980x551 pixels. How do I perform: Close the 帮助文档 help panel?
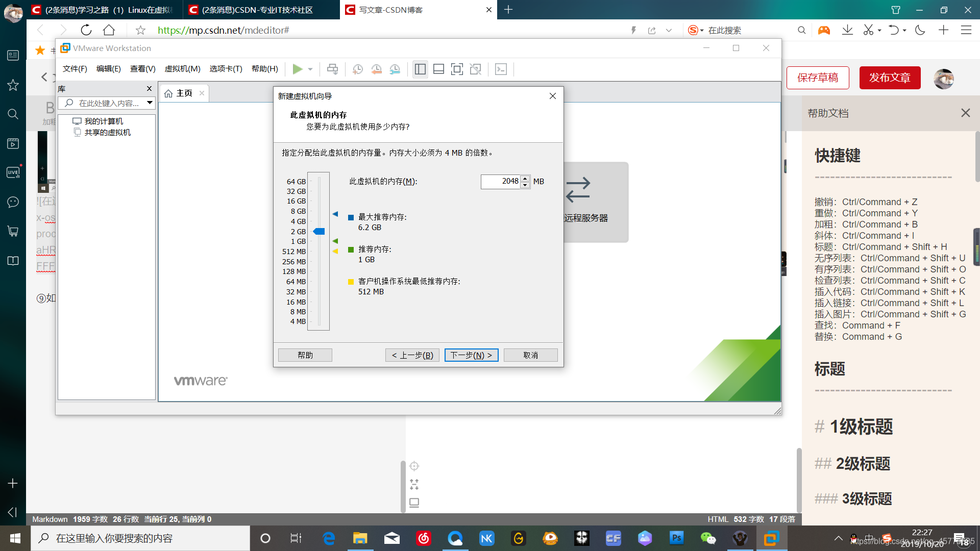pos(965,113)
